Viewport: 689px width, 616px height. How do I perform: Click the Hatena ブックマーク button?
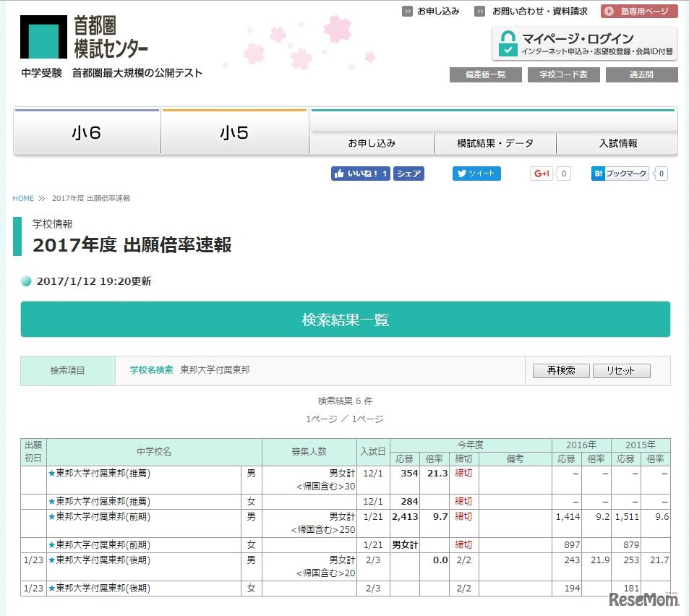coord(620,174)
